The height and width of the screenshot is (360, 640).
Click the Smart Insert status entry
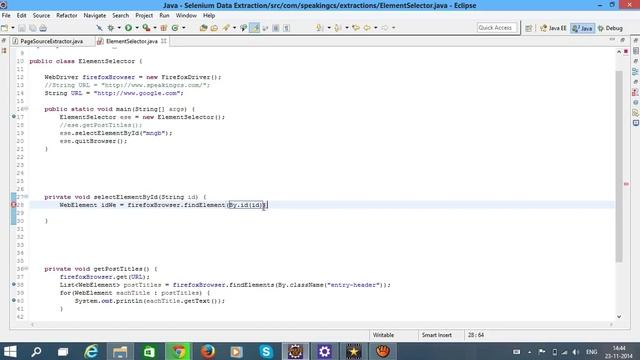click(x=437, y=335)
